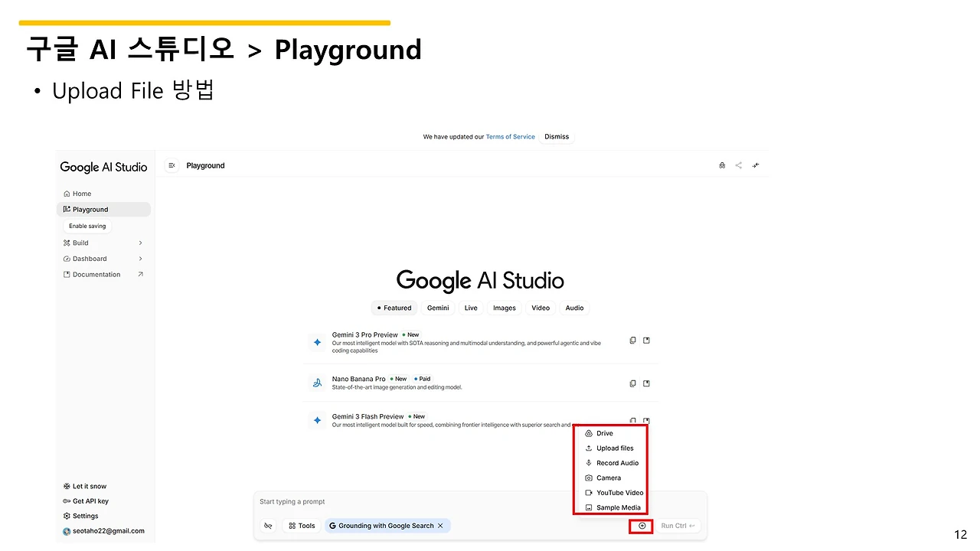This screenshot has width=980, height=551.
Task: Select Camera from the attachment menu
Action: 610,478
